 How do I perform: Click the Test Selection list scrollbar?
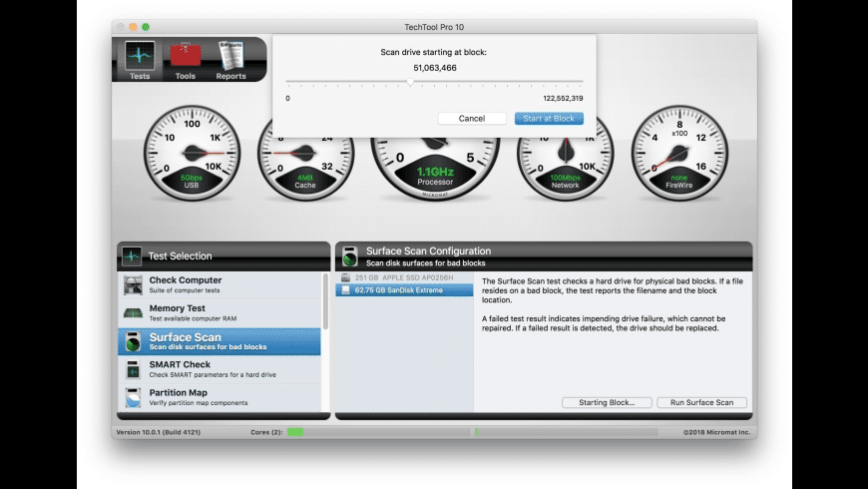point(325,301)
